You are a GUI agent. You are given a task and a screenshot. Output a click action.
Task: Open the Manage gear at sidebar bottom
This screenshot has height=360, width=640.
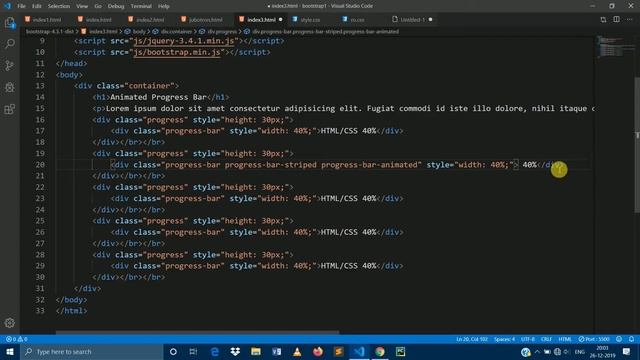(9, 323)
